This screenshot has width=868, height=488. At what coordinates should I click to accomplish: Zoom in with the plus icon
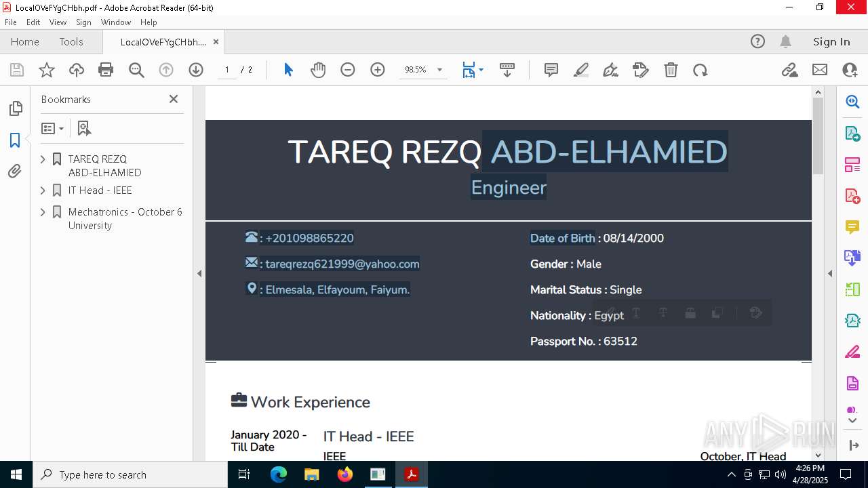(378, 70)
